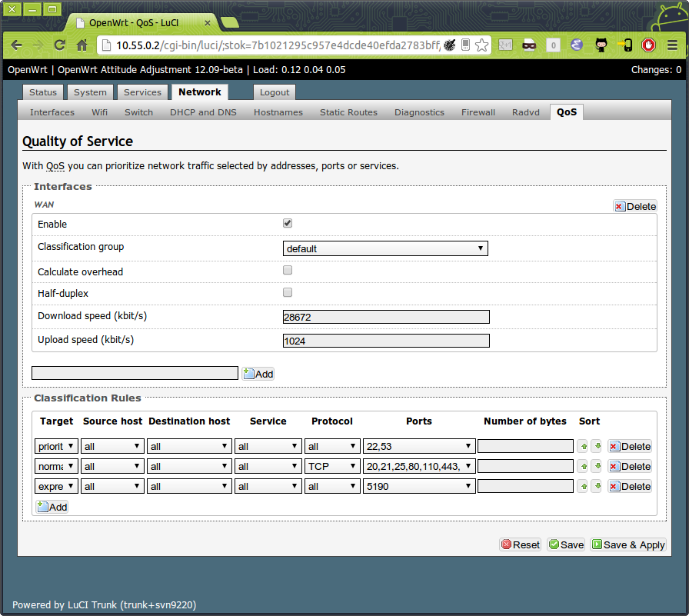Open Target dropdown of normal rule

[56, 466]
